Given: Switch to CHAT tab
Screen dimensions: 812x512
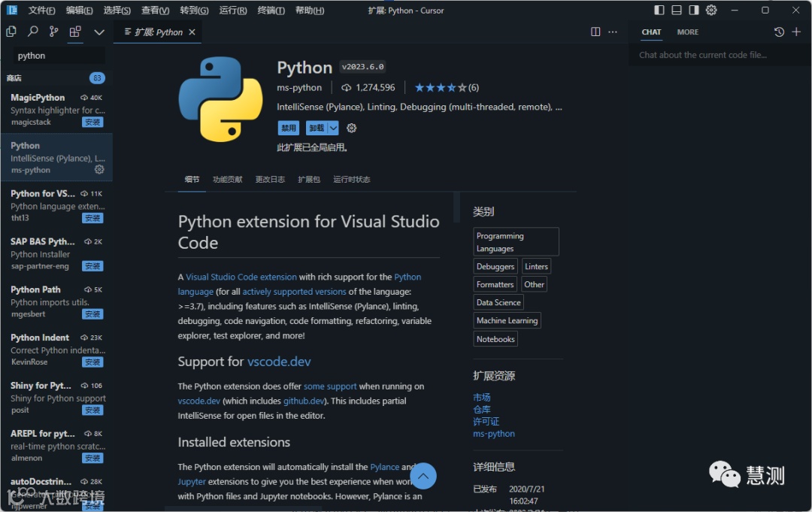Looking at the screenshot, I should 651,32.
